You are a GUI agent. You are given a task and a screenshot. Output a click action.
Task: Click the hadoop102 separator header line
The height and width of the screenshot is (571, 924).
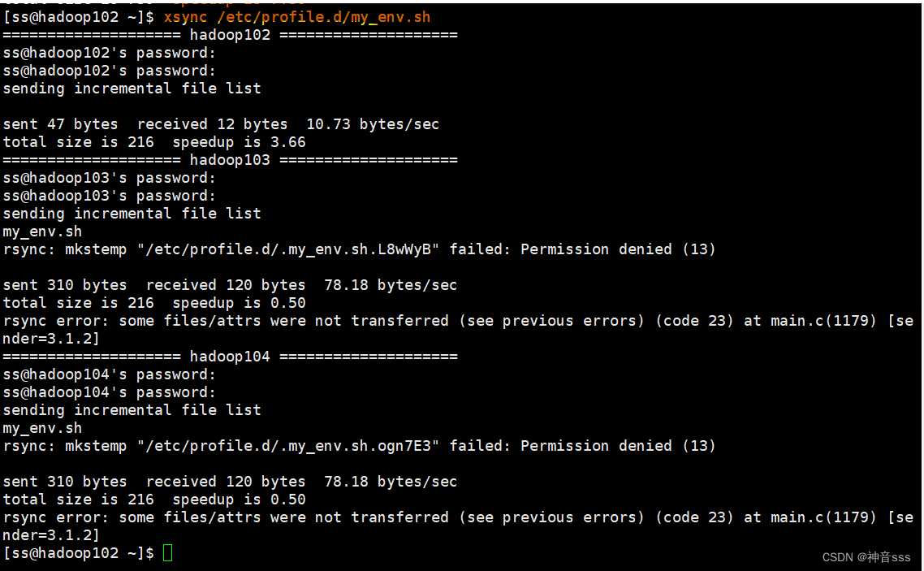[x=230, y=35]
